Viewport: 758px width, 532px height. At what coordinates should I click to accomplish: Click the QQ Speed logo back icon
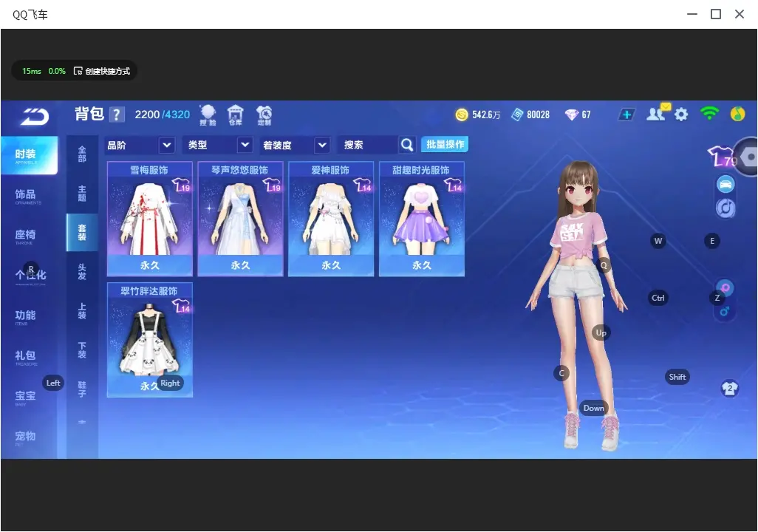click(x=34, y=116)
